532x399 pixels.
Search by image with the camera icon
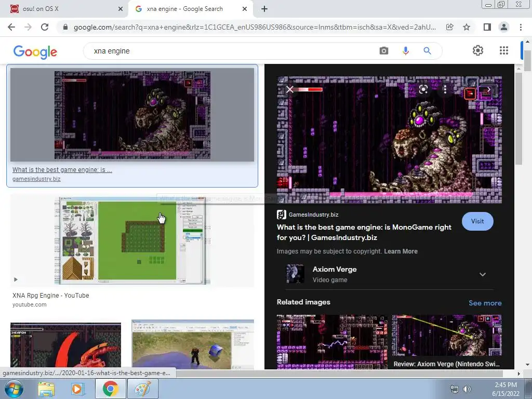coord(384,51)
